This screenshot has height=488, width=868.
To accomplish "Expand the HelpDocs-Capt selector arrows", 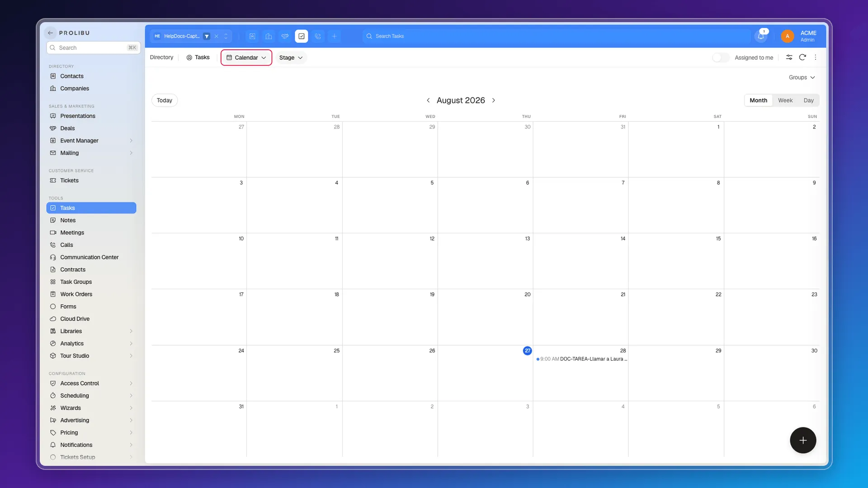I will (x=226, y=36).
